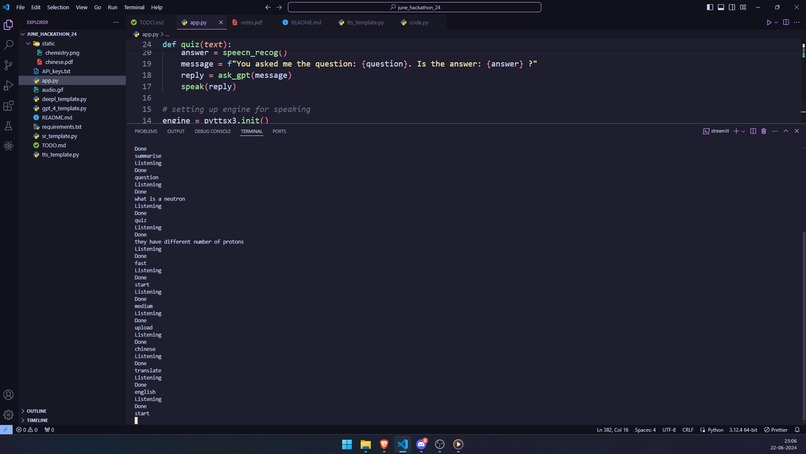The height and width of the screenshot is (454, 806).
Task: Open terminal panel more actions ellipsis
Action: (775, 131)
